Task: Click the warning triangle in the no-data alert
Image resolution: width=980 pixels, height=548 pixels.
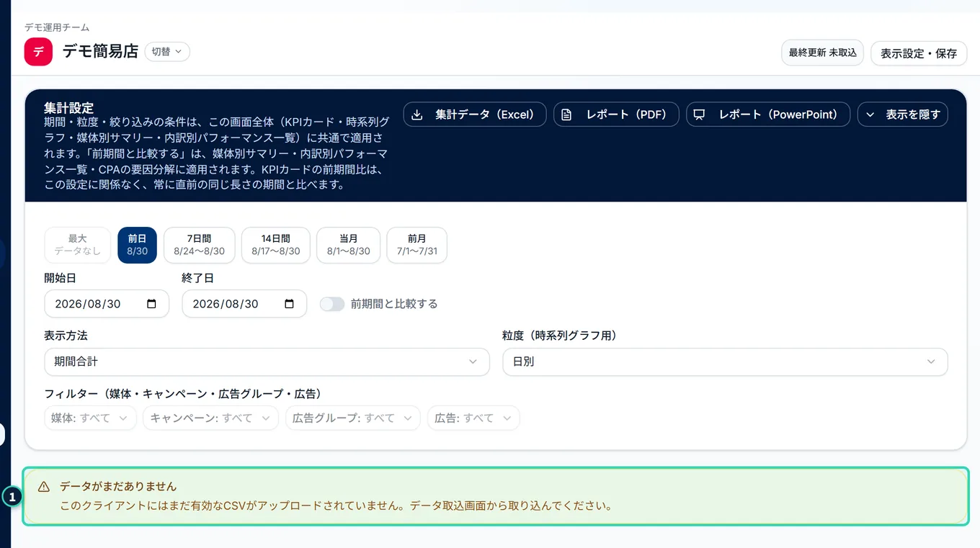Action: 44,487
